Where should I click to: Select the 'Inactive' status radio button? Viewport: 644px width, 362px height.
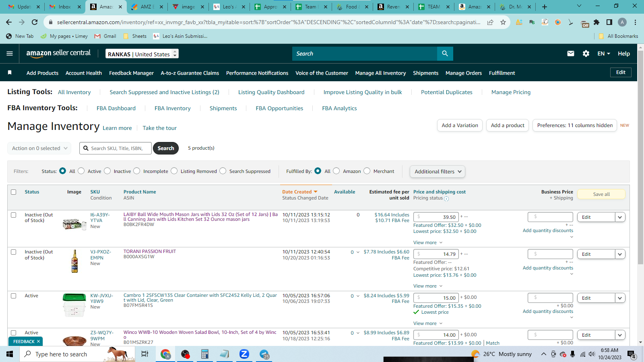tap(107, 171)
